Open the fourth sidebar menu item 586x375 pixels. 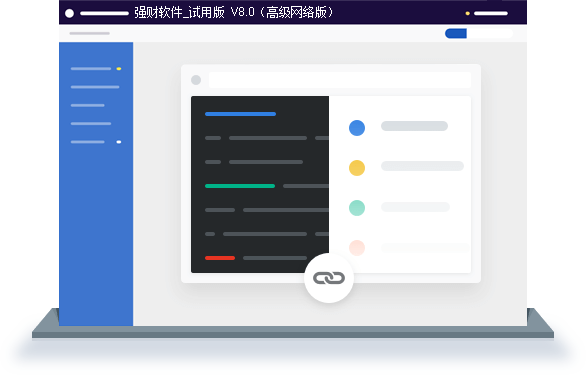91,123
